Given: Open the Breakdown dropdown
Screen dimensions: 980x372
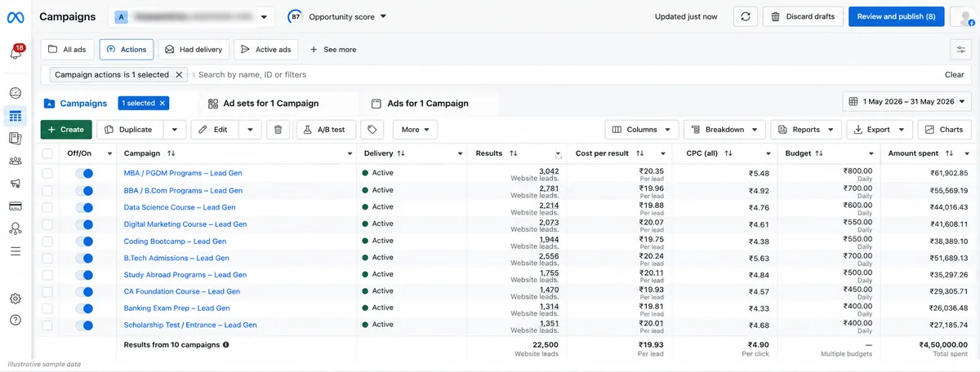Looking at the screenshot, I should (724, 129).
